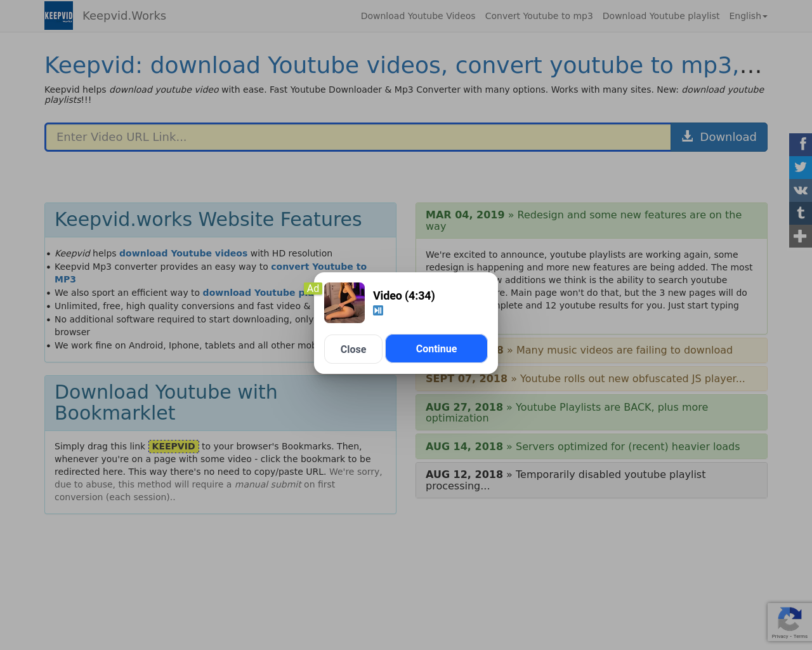Share page on Twitter sidebar icon
This screenshot has height=650, width=812.
pyautogui.click(x=801, y=168)
